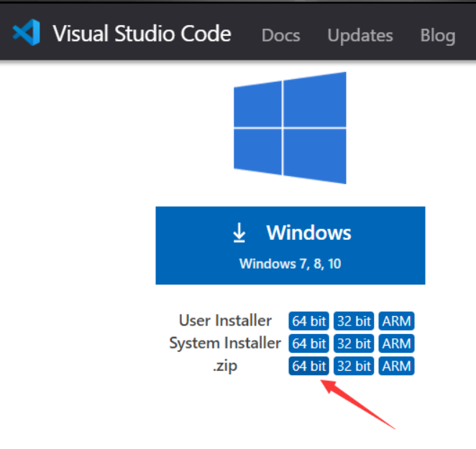Screen dimensions: 476x449
Task: Download System Installer 32 bit
Action: click(x=354, y=343)
